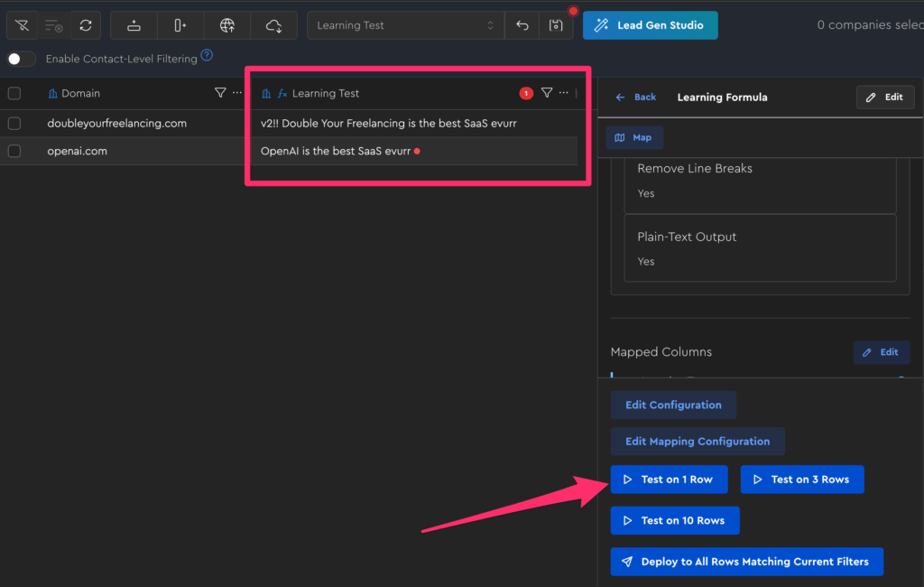Click the cloud download icon
Viewport: 924px width, 587px height.
[x=274, y=25]
